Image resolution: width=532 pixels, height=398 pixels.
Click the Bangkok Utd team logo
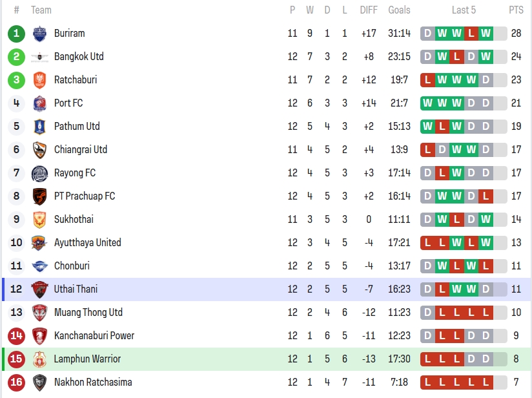[x=39, y=57]
